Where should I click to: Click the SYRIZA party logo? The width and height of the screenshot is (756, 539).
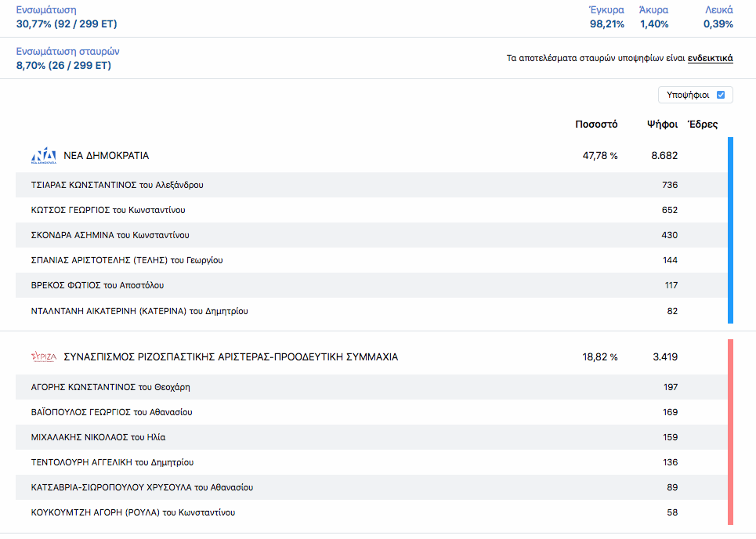(43, 357)
